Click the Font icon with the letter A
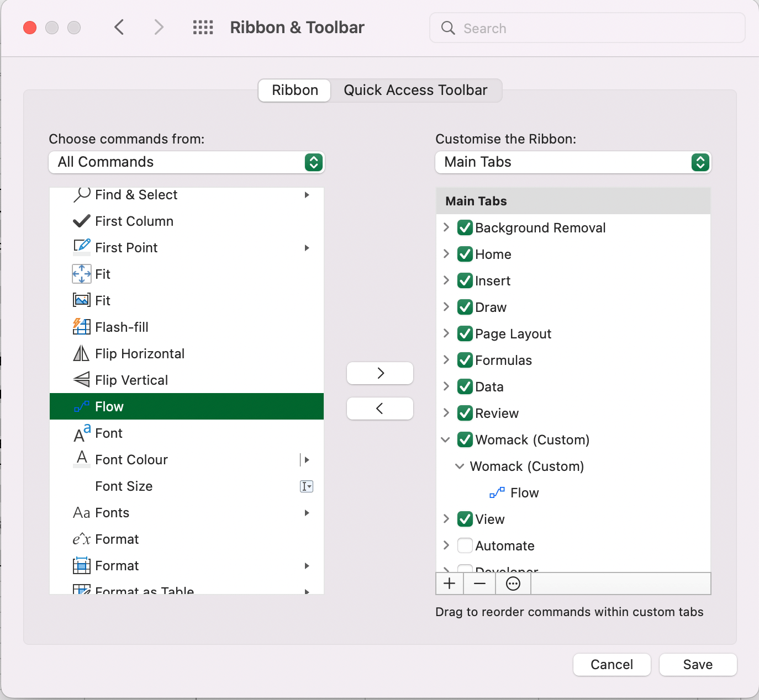 pyautogui.click(x=82, y=433)
